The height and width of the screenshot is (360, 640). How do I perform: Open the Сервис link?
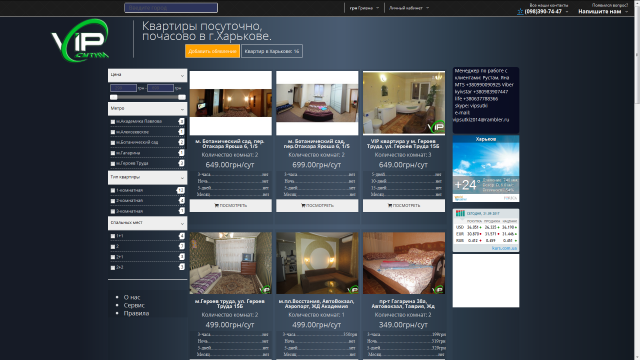[x=134, y=305]
